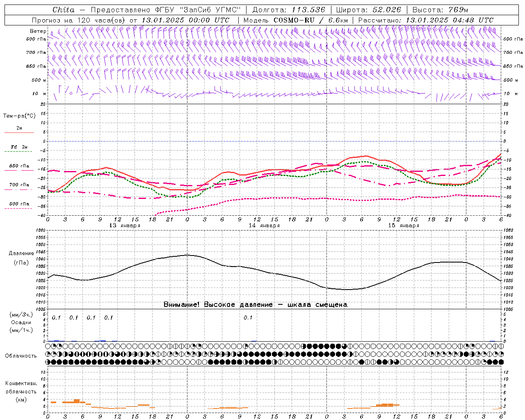Click the "2м" temperature legend label
This screenshot has height=420, width=525.
(x=19, y=128)
